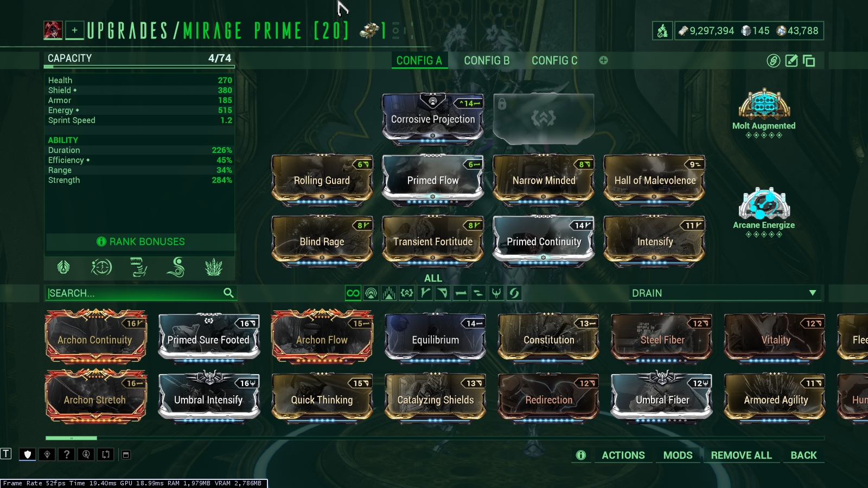Toggle the Exilus mod filter icon
868x488 pixels.
coord(407,293)
